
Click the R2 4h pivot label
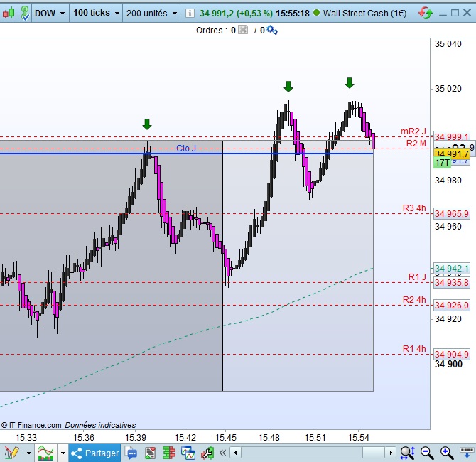coord(414,299)
